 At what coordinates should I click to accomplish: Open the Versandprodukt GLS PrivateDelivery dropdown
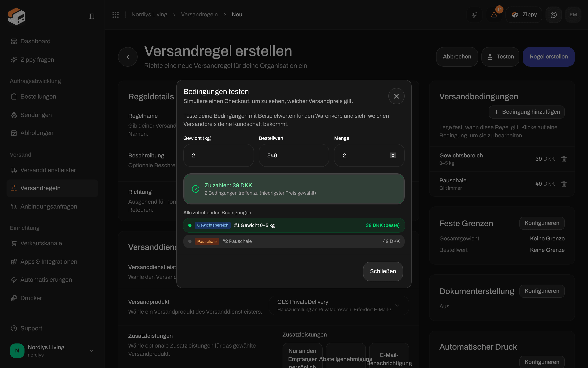point(339,305)
